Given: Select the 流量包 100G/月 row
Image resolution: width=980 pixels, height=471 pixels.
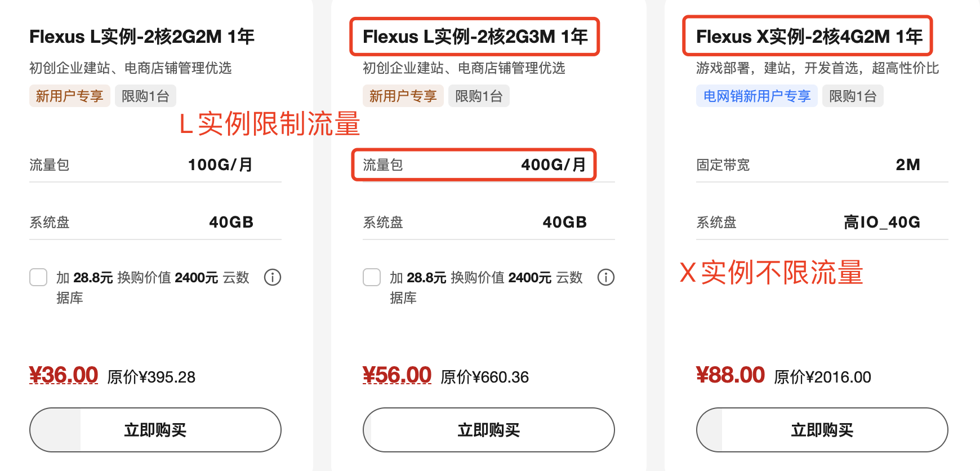Looking at the screenshot, I should pos(155,165).
